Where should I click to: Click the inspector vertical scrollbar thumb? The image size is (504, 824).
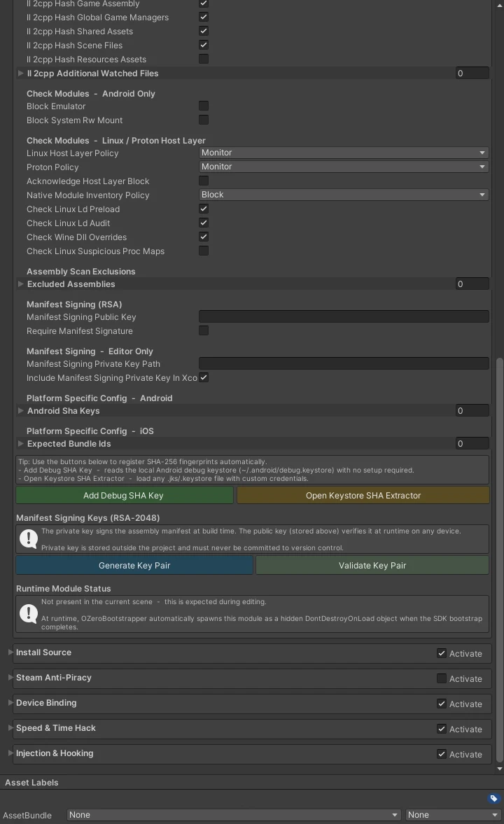point(500,560)
